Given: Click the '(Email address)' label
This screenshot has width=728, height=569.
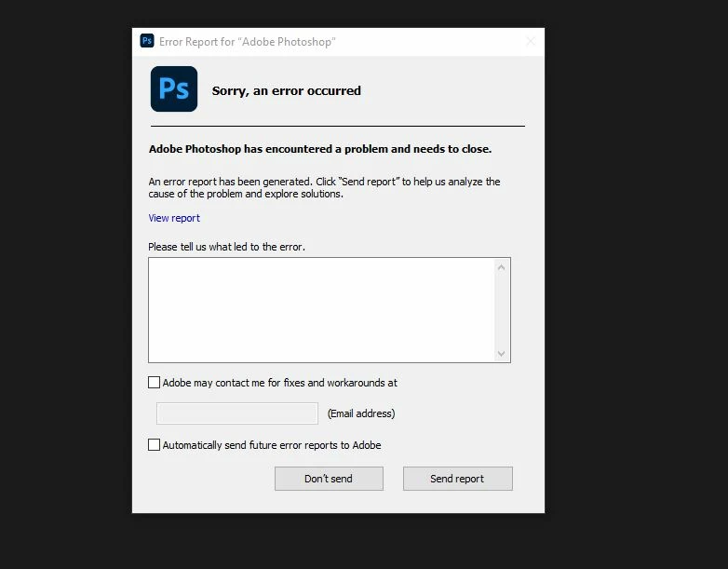Looking at the screenshot, I should coord(361,413).
